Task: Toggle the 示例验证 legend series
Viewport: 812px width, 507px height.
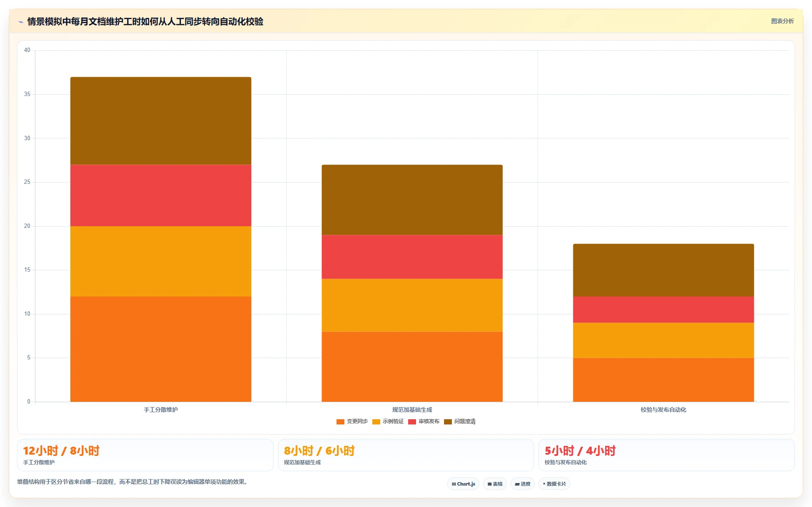Action: click(x=388, y=421)
